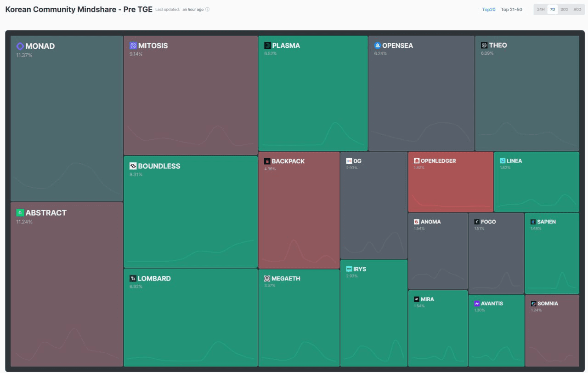Select the 24H time range
The height and width of the screenshot is (373, 588).
(x=541, y=10)
